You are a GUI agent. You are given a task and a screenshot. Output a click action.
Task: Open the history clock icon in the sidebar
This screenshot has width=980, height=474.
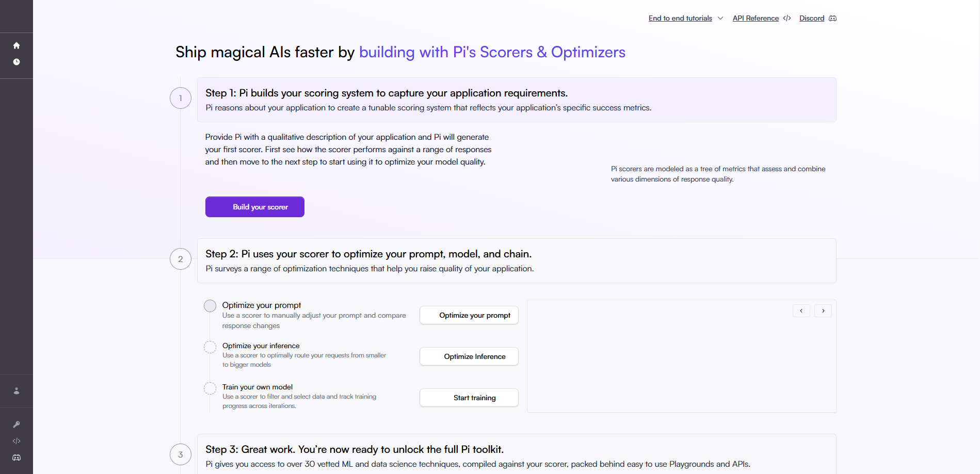coord(17,61)
